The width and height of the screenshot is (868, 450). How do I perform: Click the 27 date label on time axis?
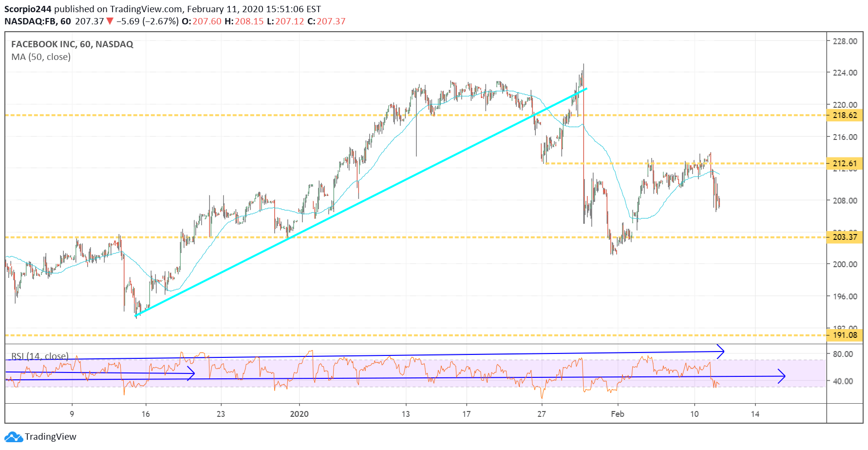[x=542, y=414]
